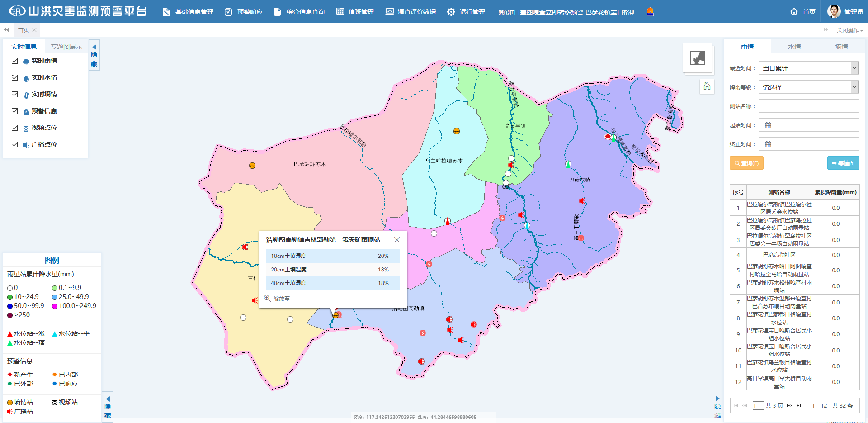Click the 等值面 button
The image size is (868, 423).
(843, 163)
